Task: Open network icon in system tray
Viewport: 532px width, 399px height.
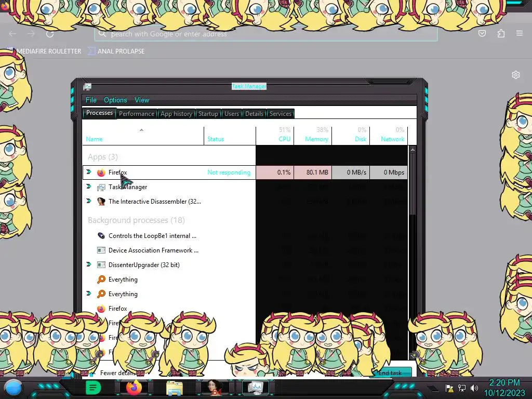Action: tap(462, 388)
